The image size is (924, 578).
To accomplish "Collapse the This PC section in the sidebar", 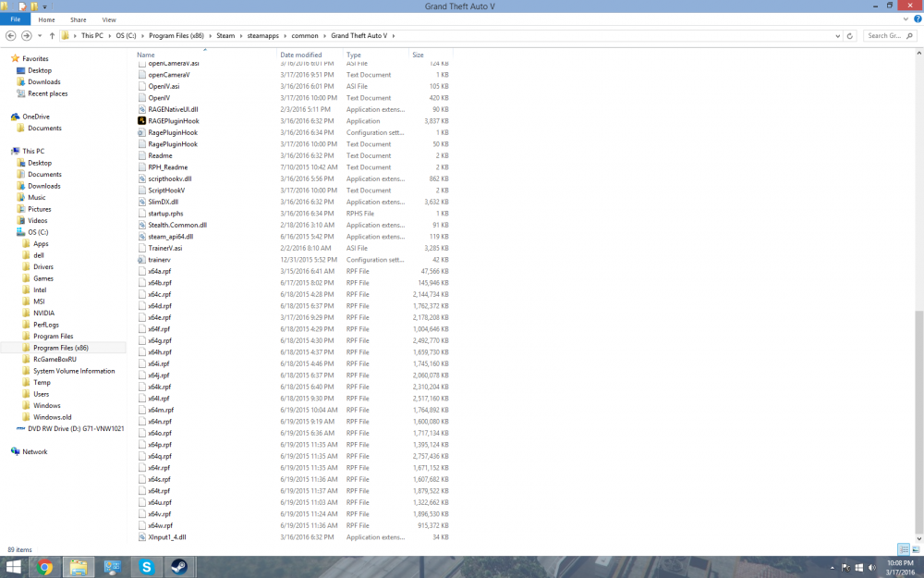I will click(7, 152).
